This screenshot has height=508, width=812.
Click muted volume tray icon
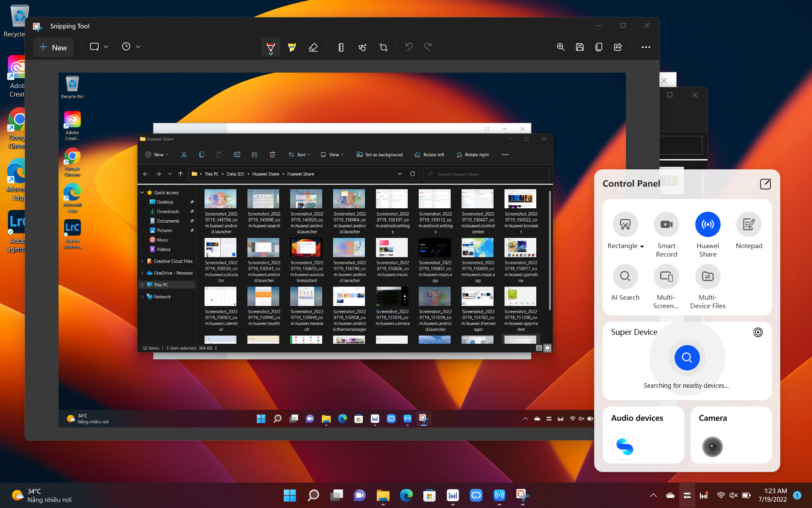coord(733,495)
